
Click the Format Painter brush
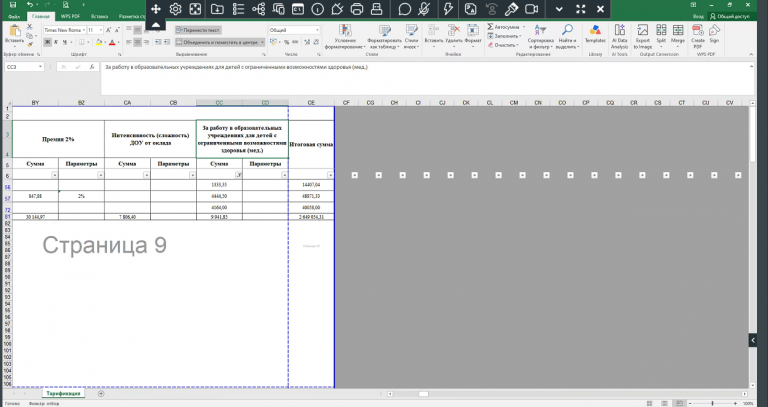(30, 45)
